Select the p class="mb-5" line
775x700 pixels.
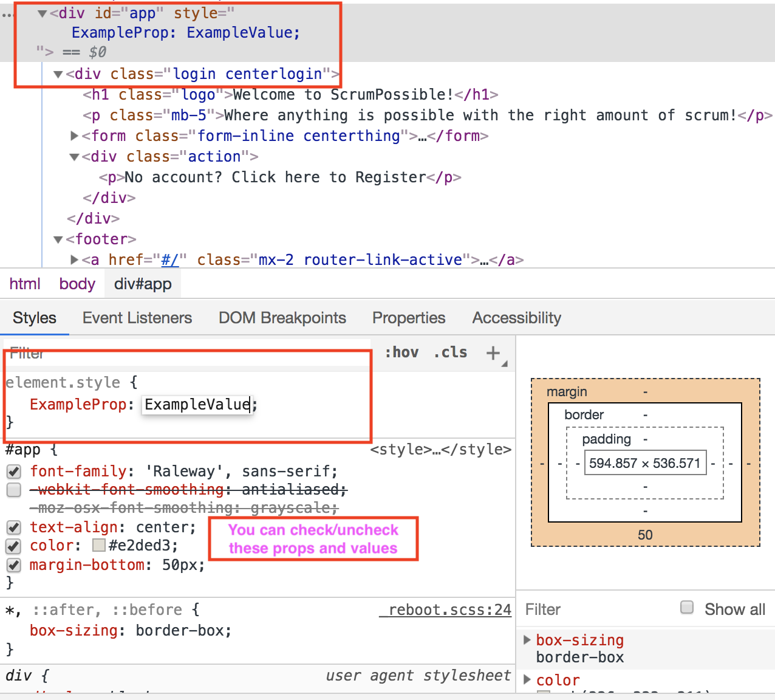coord(428,115)
